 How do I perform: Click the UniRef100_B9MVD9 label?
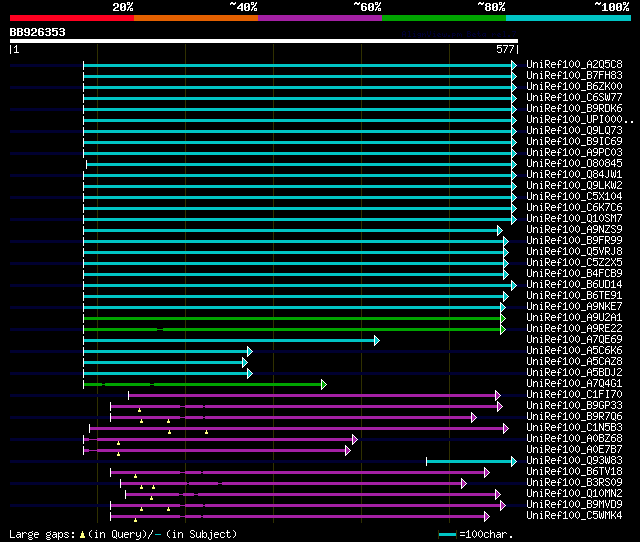pos(574,505)
